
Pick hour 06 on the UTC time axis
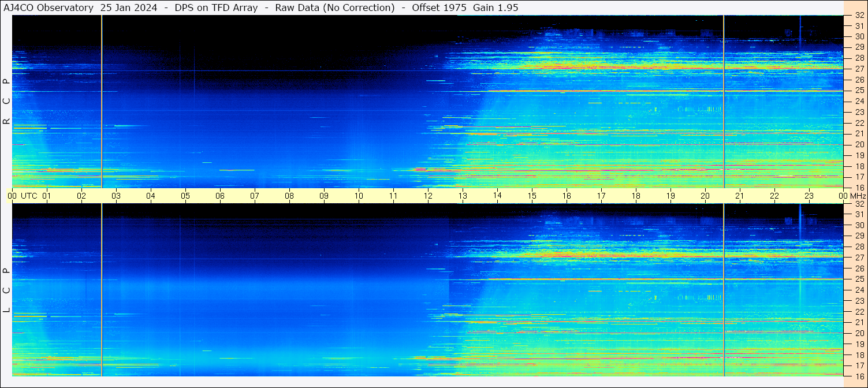click(x=219, y=196)
